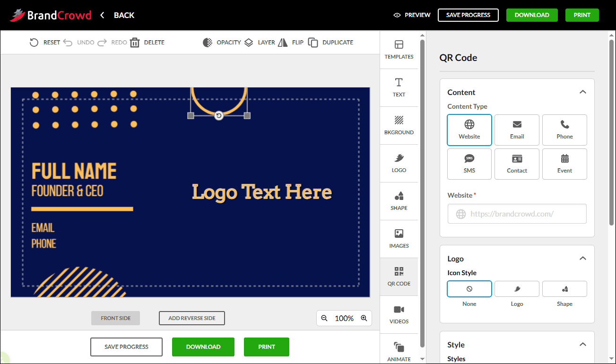
Task: Preview the business card design
Action: (x=411, y=15)
